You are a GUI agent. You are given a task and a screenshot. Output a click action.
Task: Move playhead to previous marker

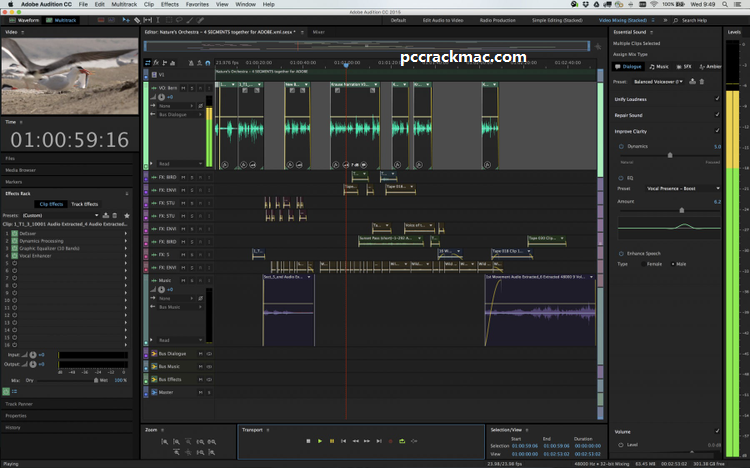pos(343,441)
